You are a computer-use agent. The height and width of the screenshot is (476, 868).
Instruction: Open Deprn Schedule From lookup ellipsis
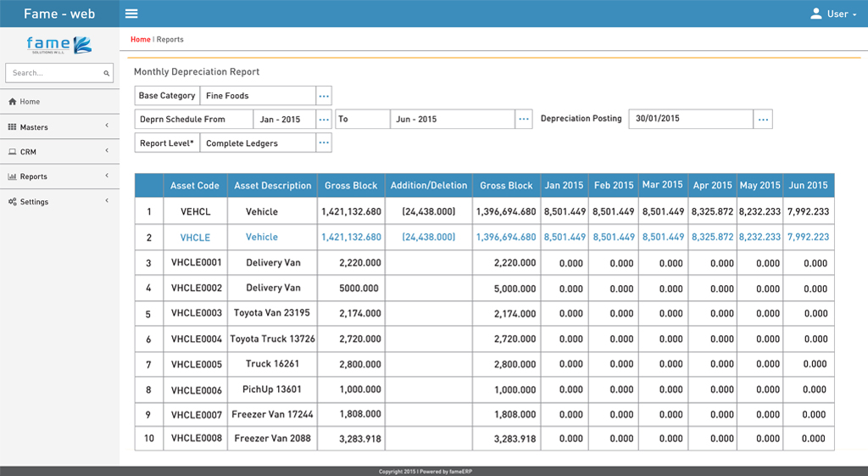tap(324, 119)
